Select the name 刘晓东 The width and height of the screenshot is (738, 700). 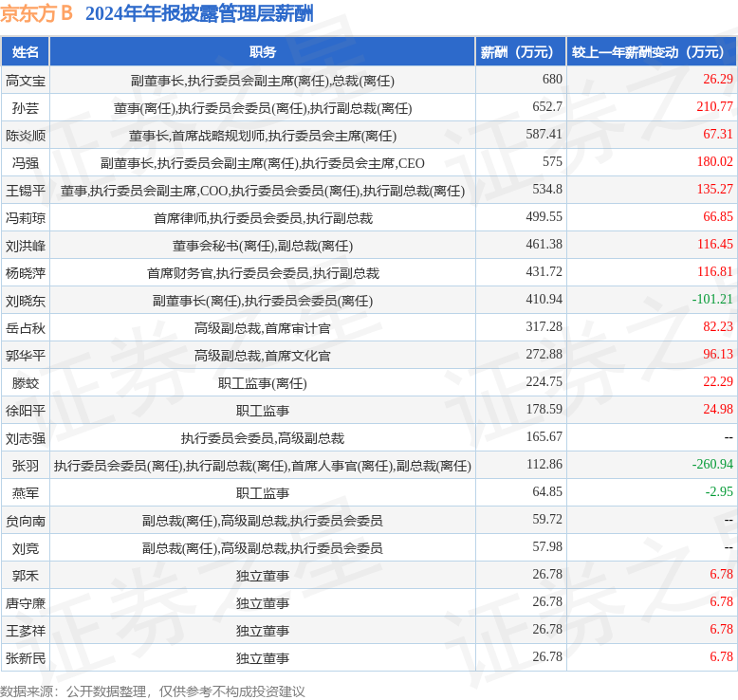click(x=26, y=301)
